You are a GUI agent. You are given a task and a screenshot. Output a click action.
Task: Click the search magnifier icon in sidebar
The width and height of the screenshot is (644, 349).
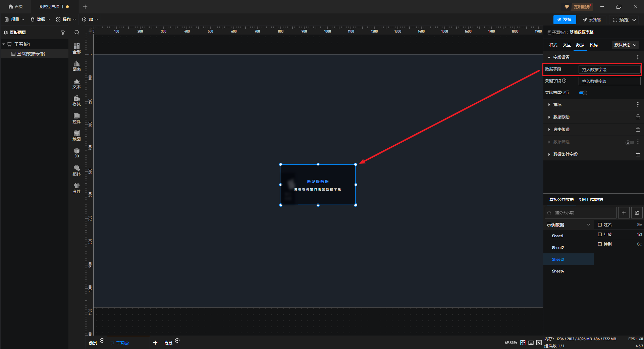[x=77, y=33]
